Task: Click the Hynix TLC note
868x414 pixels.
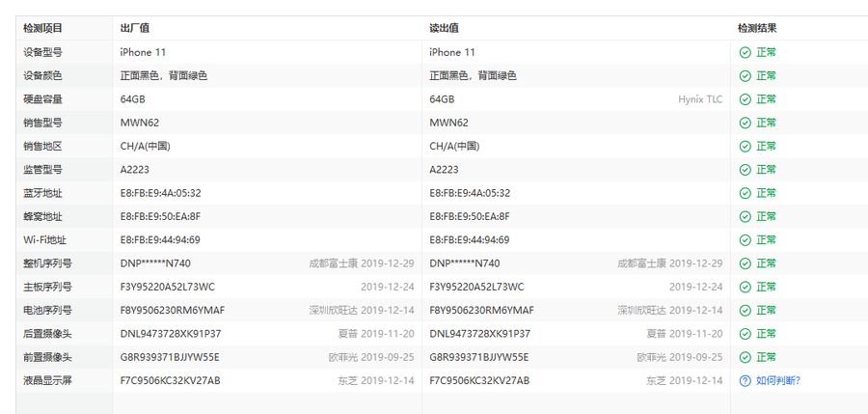Action: pos(700,99)
